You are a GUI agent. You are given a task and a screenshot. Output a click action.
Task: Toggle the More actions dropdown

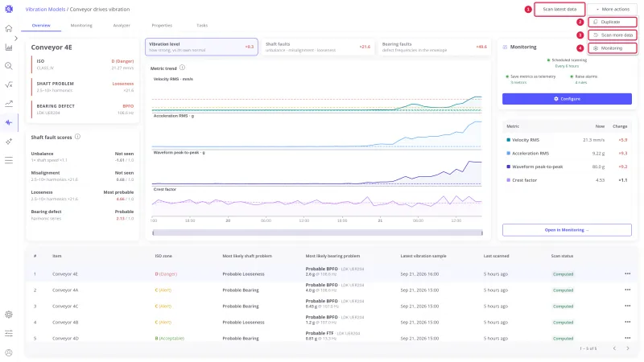tap(613, 9)
